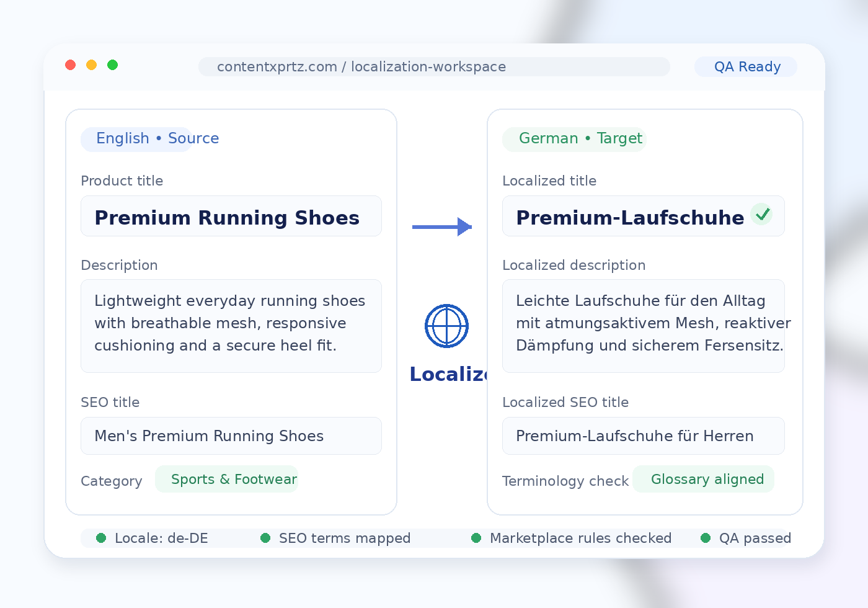Click the contentxprtz.com address bar
This screenshot has height=608, width=868.
[x=434, y=67]
